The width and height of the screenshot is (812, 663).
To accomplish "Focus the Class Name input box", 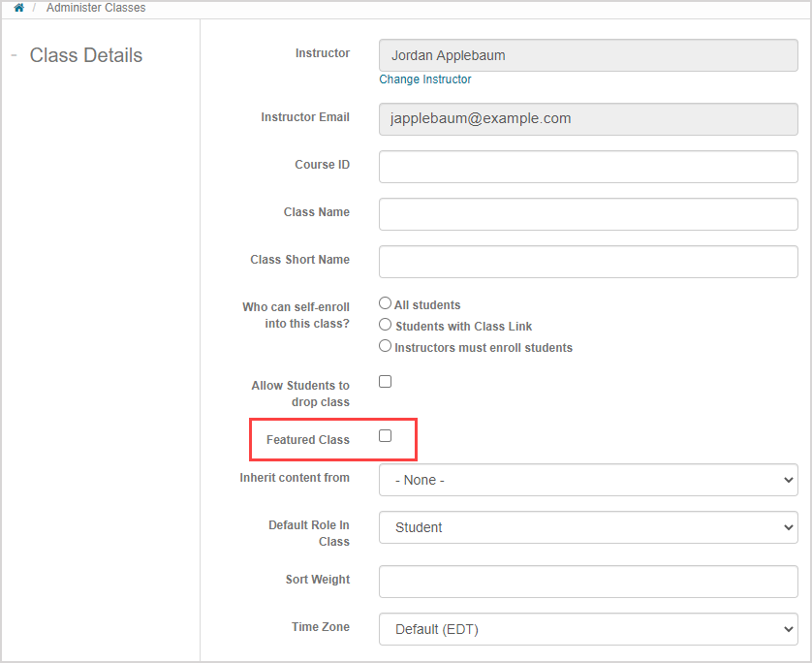I will click(x=588, y=214).
